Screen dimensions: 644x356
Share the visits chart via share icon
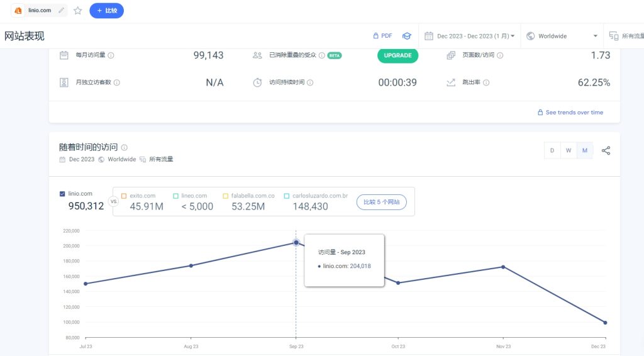point(606,151)
